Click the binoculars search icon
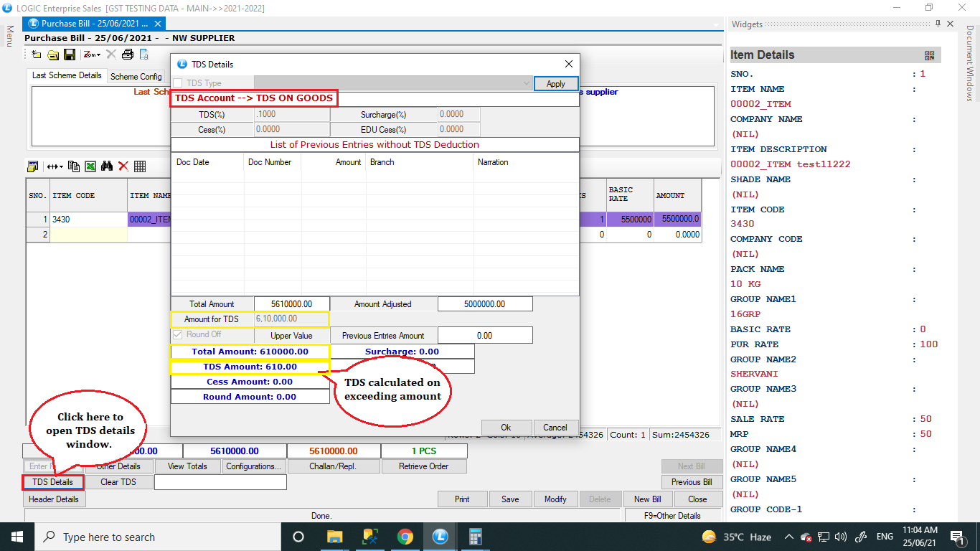Image resolution: width=980 pixels, height=551 pixels. (x=107, y=166)
